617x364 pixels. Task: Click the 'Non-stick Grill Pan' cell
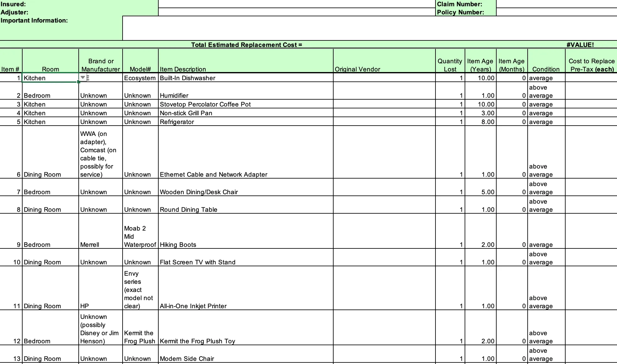coord(246,113)
